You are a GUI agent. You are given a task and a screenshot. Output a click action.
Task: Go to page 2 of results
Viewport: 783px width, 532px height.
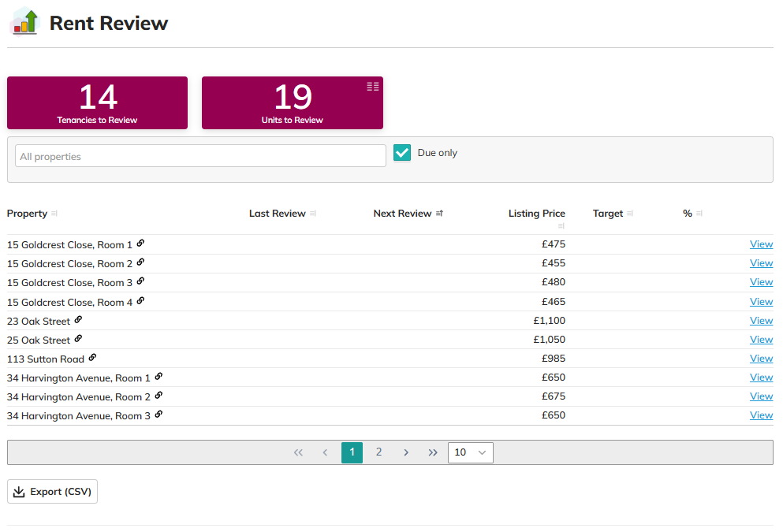click(378, 452)
